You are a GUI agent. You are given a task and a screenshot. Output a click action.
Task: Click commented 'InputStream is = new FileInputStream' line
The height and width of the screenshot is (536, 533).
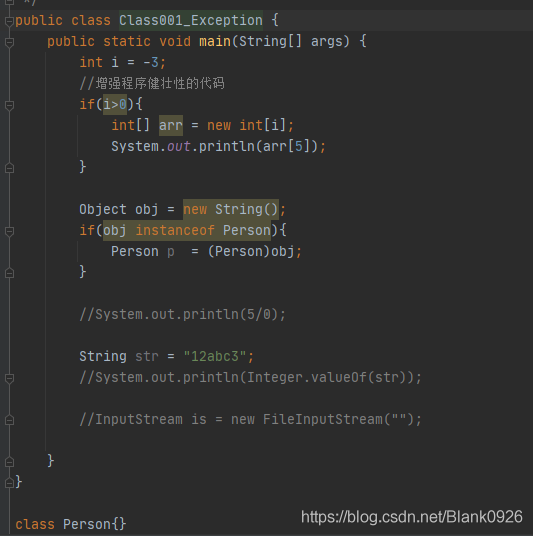[251, 419]
